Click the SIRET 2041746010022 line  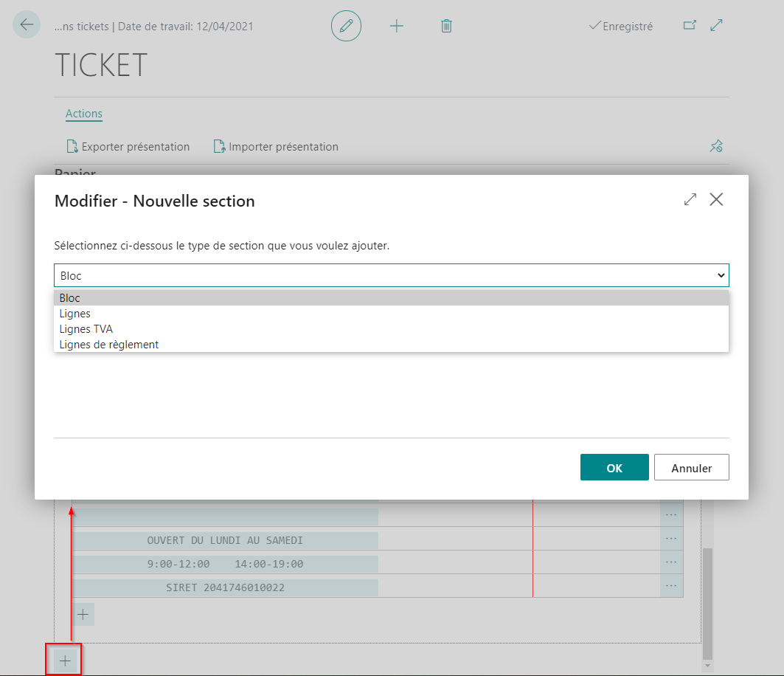click(225, 587)
